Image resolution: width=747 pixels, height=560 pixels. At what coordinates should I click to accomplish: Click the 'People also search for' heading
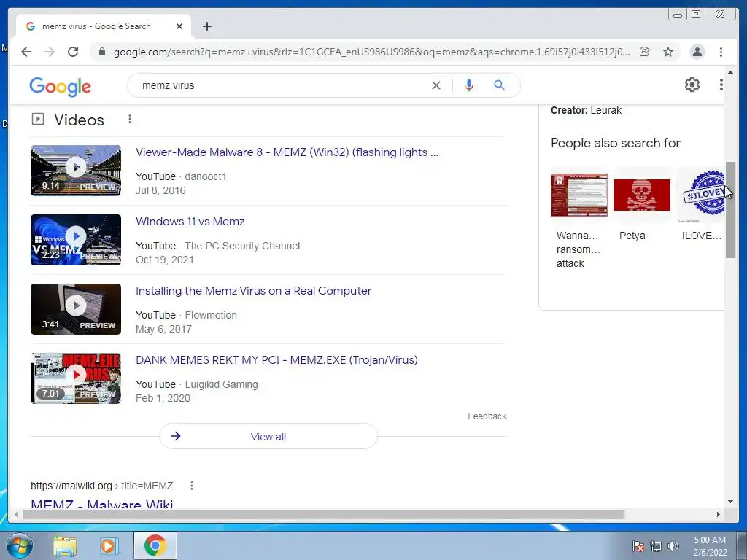point(616,143)
